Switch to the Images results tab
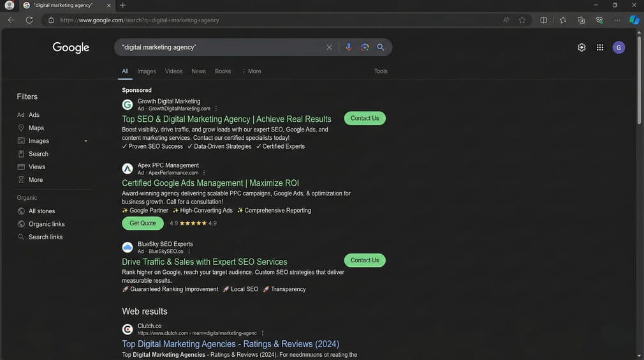The width and height of the screenshot is (644, 360). pos(147,71)
